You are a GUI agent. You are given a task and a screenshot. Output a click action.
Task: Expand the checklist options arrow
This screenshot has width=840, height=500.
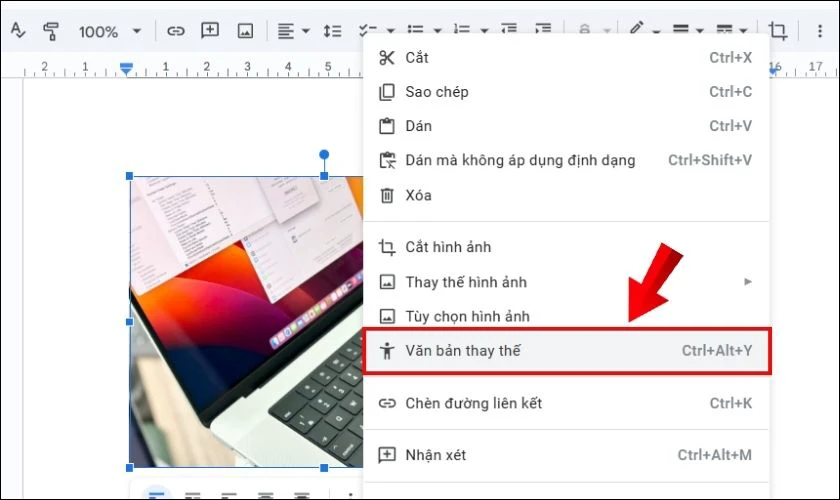(x=391, y=31)
